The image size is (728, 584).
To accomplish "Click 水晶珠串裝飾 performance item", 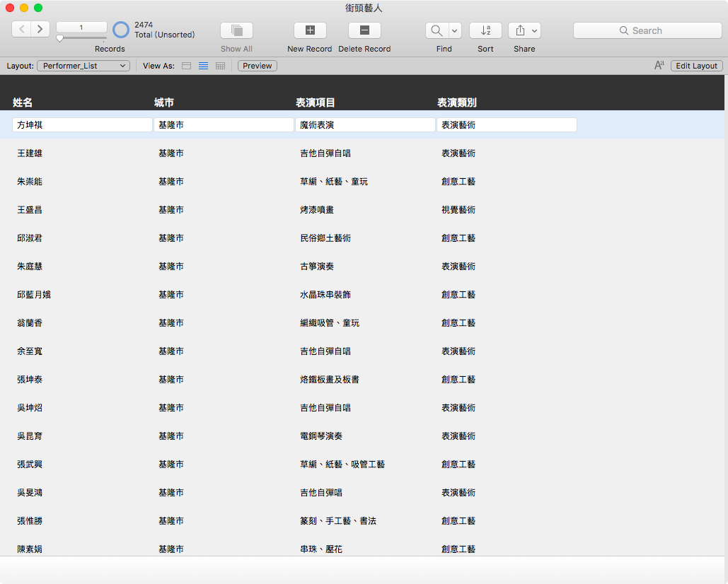I will pyautogui.click(x=325, y=295).
